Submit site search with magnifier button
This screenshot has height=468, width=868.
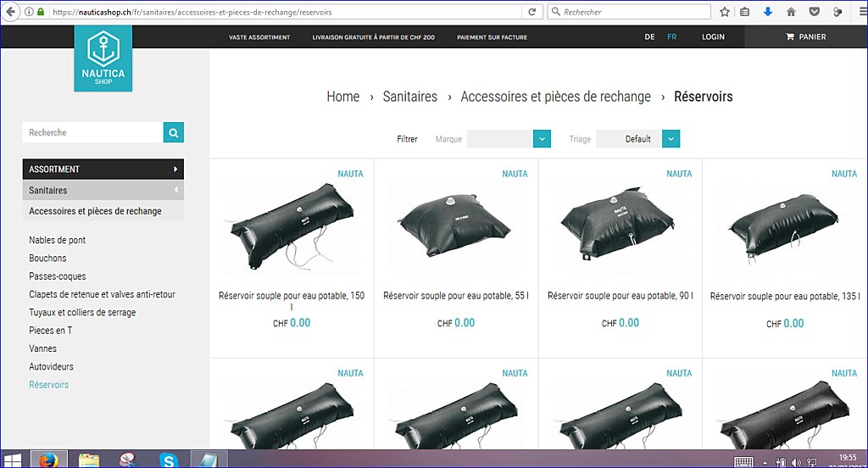point(173,132)
